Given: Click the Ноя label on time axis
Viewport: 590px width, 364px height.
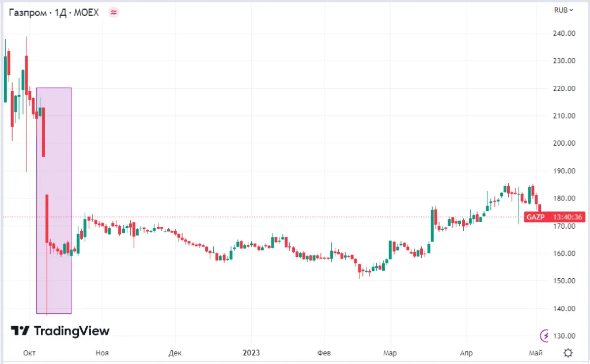Looking at the screenshot, I should pyautogui.click(x=102, y=352).
